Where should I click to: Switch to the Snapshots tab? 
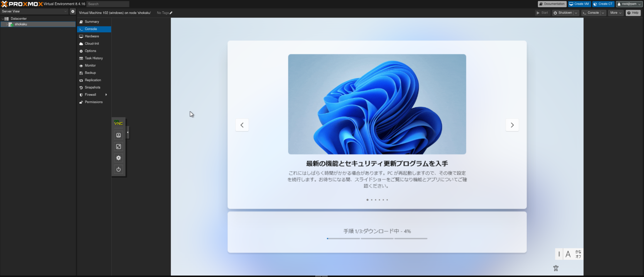click(92, 87)
